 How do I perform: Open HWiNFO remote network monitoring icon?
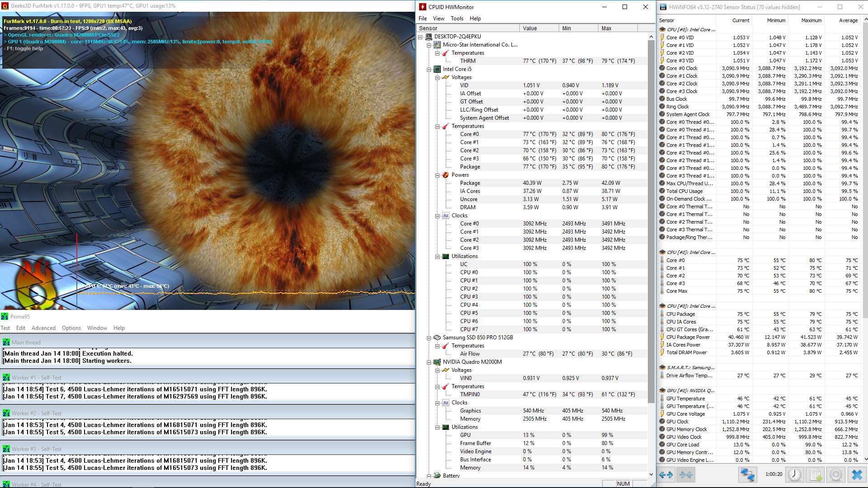point(747,475)
